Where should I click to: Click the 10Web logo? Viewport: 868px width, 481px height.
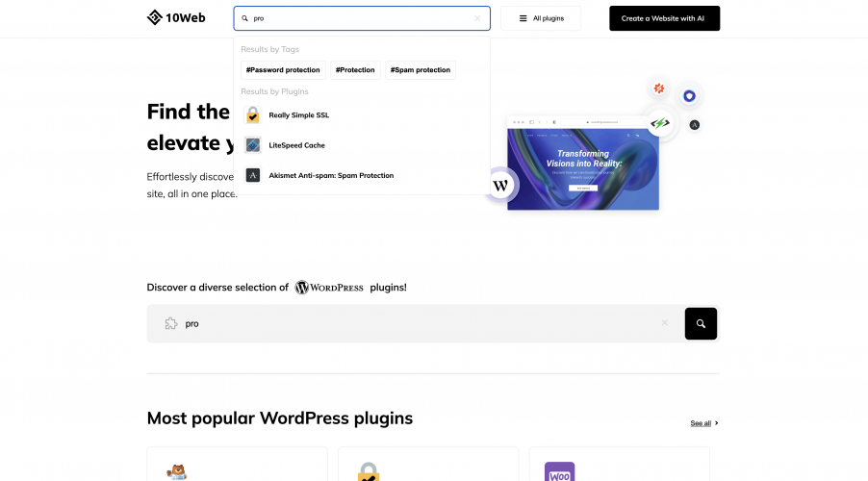point(176,17)
